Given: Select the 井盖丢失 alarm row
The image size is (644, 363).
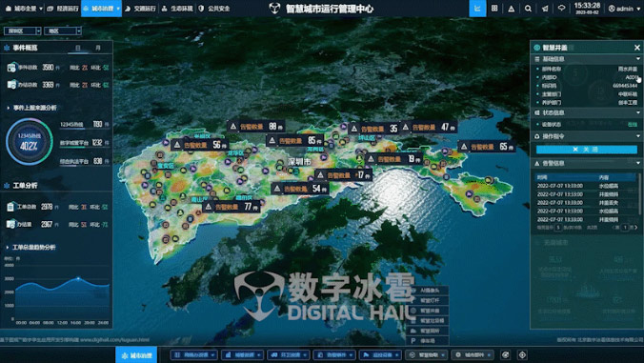Looking at the screenshot, I should pyautogui.click(x=586, y=202).
